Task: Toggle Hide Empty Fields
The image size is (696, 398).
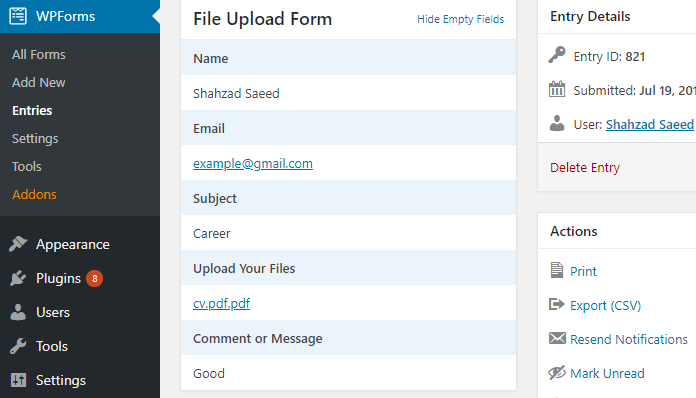Action: tap(460, 19)
